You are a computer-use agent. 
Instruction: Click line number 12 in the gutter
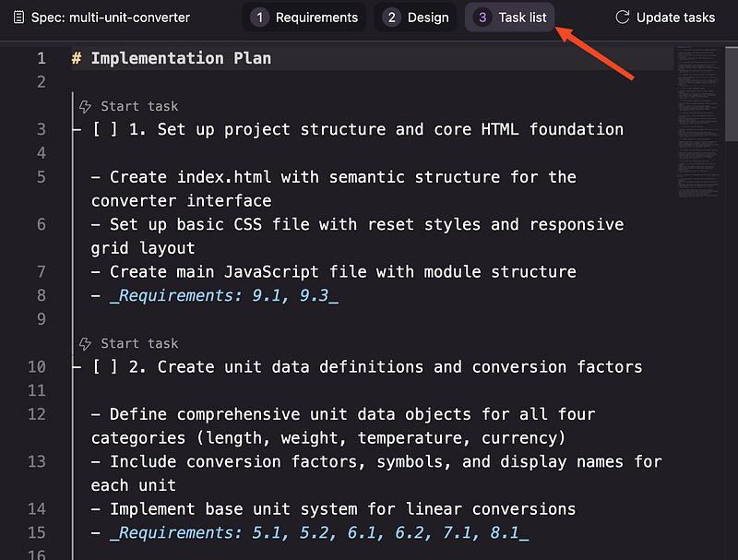click(x=36, y=414)
